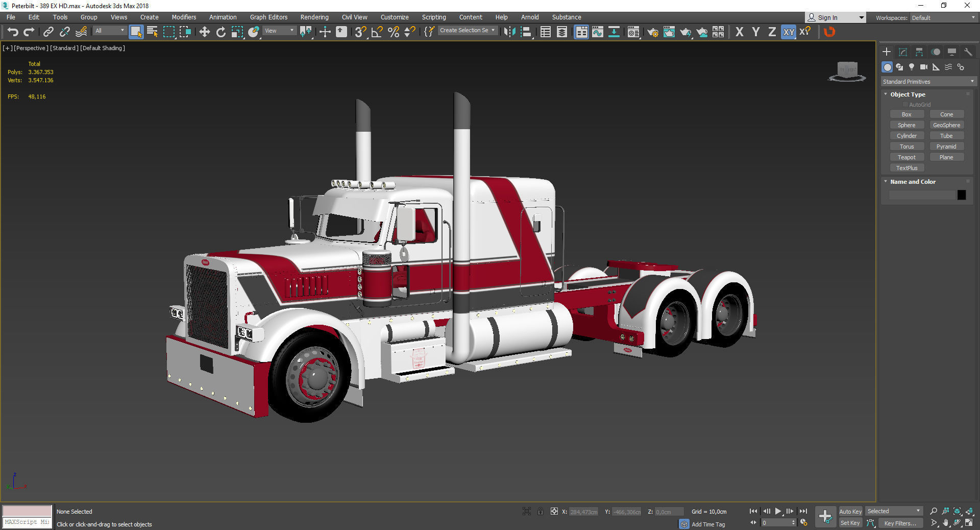The width and height of the screenshot is (980, 530).
Task: Click Select and Place tool icon
Action: (253, 32)
